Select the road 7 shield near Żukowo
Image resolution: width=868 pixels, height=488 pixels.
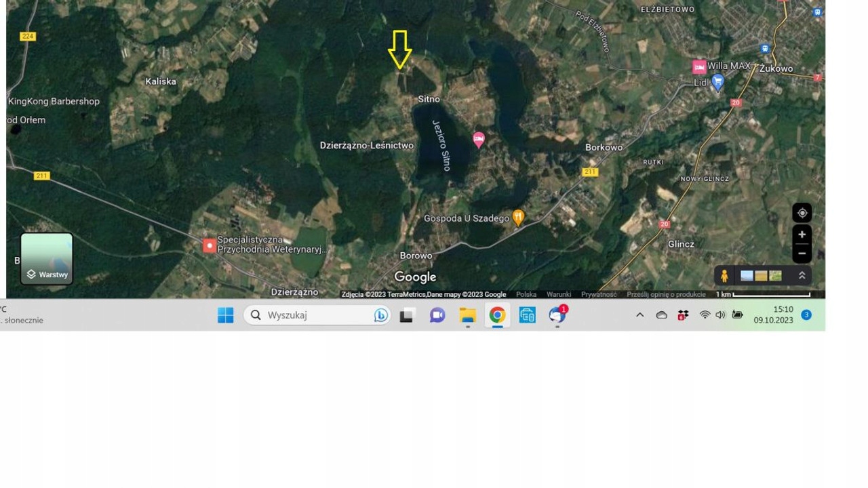[818, 78]
